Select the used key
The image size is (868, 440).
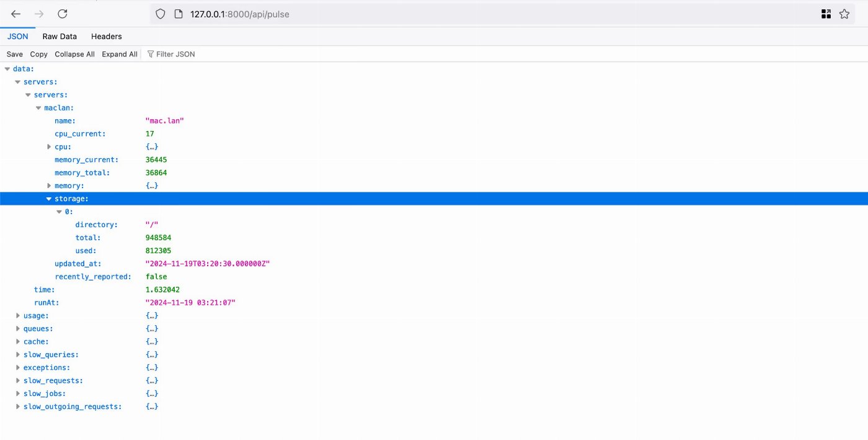tap(86, 251)
